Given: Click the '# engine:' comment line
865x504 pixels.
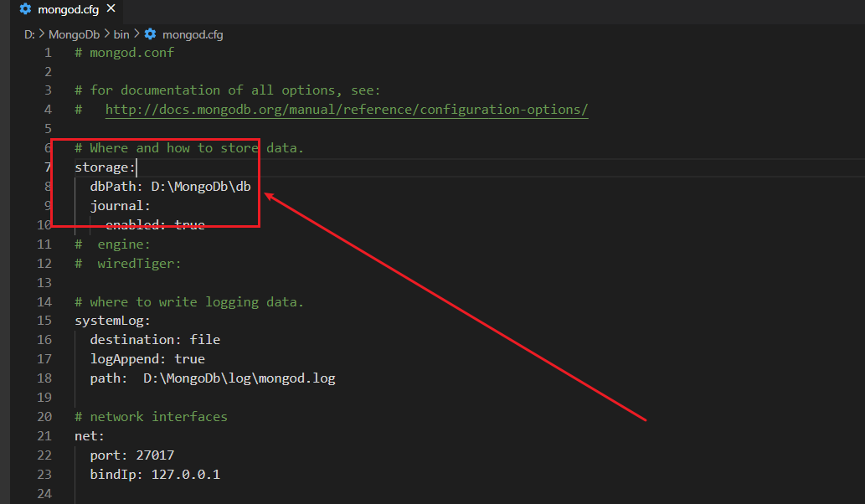Looking at the screenshot, I should click(x=112, y=244).
